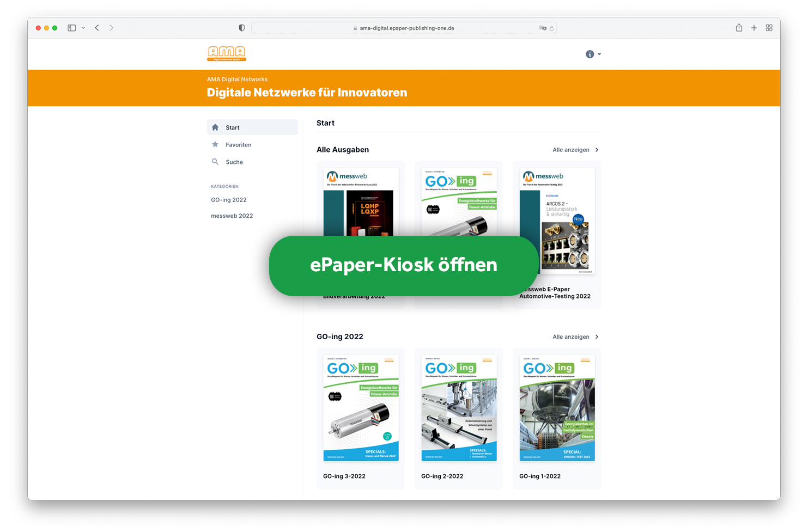This screenshot has height=532, width=808.
Task: Open the messweb 2022 category
Action: (232, 216)
